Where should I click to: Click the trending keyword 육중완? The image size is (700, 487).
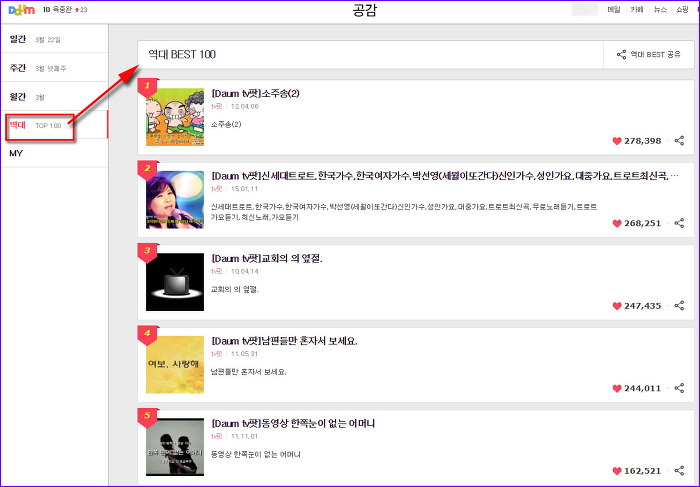(x=62, y=9)
